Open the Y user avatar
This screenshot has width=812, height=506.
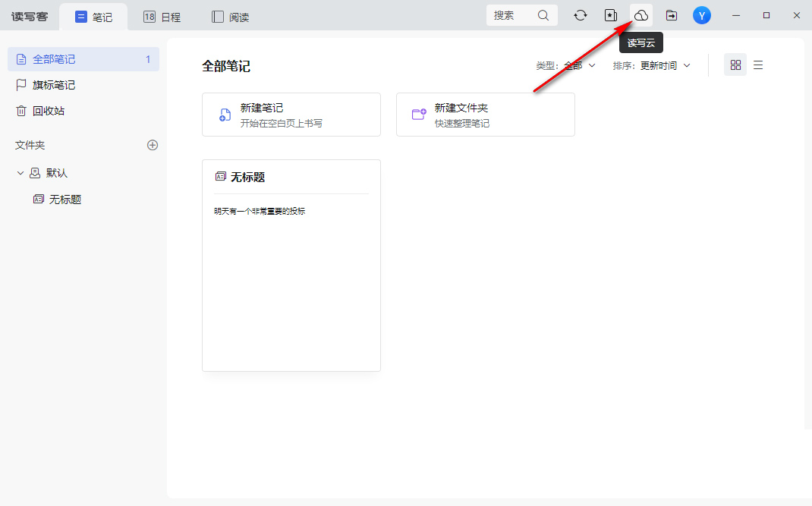[702, 15]
